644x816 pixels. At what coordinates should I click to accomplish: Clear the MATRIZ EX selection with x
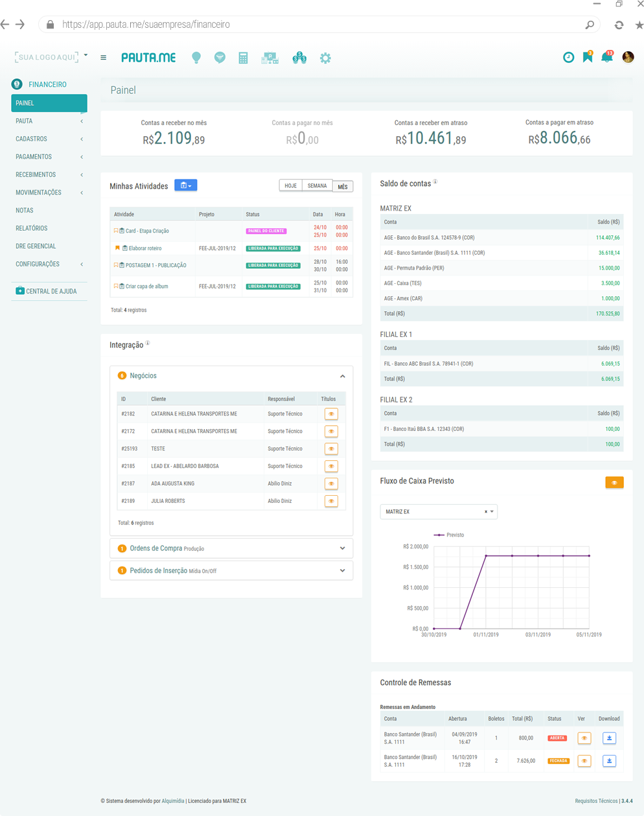coord(486,512)
